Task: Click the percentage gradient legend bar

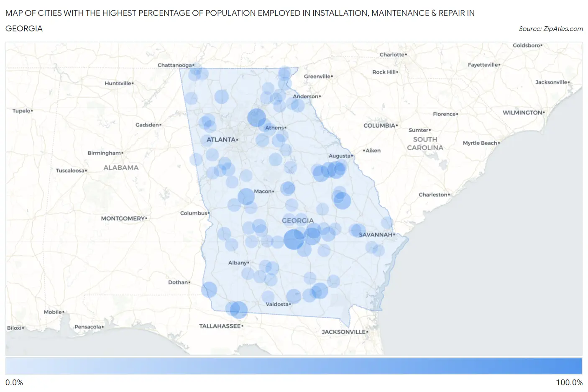Action: 294,366
